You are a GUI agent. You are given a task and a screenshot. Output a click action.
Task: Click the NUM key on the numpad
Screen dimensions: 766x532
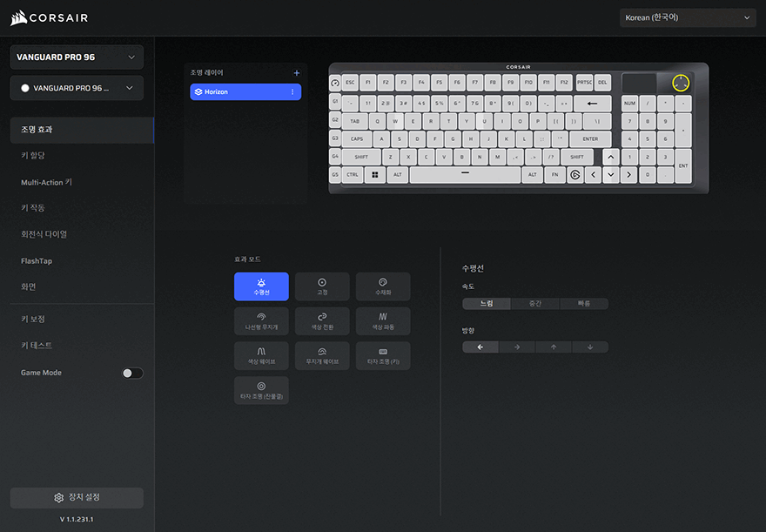tap(629, 104)
